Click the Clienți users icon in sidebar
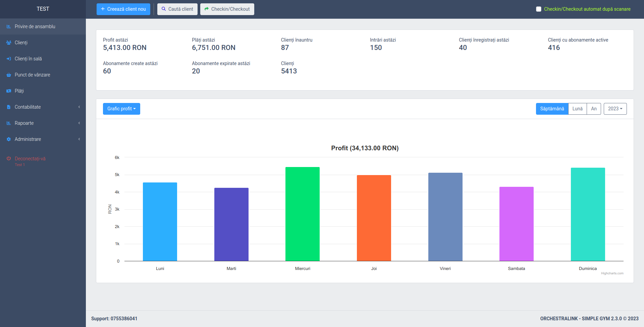Viewport: 644px width, 327px height. coord(9,43)
